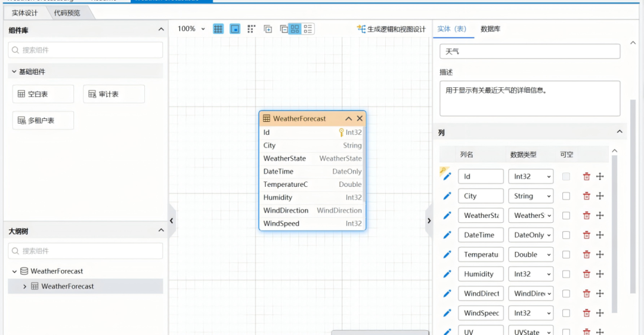644x335 pixels.
Task: Click move handle of Temperature column
Action: [x=600, y=254]
